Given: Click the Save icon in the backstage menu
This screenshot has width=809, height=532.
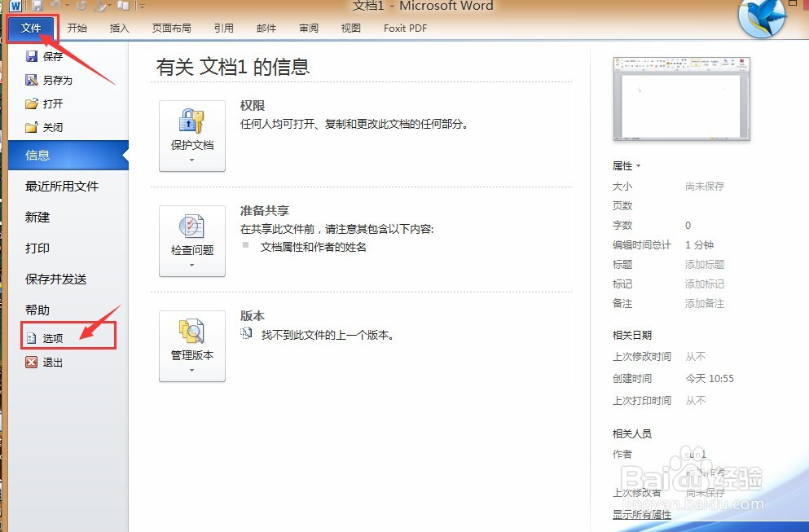Looking at the screenshot, I should [32, 56].
